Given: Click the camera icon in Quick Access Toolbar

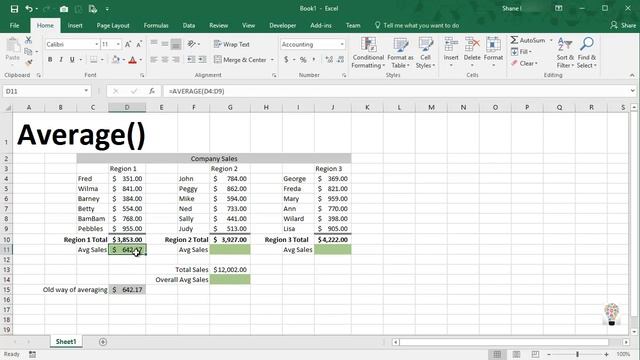Looking at the screenshot, I should (64, 9).
